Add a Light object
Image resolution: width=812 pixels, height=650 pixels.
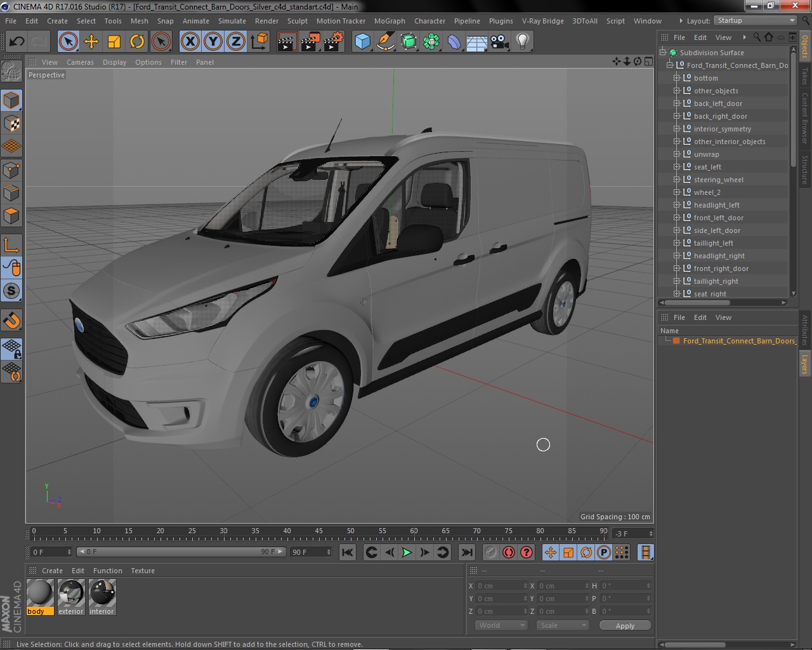click(523, 42)
